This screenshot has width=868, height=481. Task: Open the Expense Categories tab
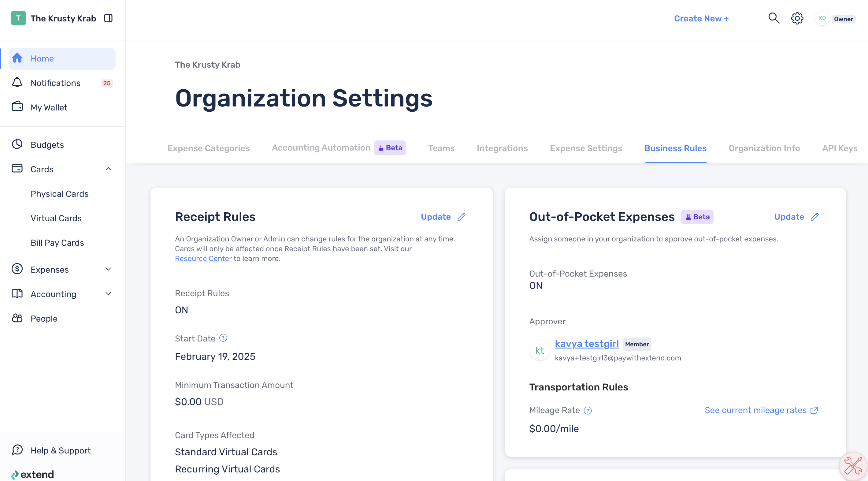[209, 148]
